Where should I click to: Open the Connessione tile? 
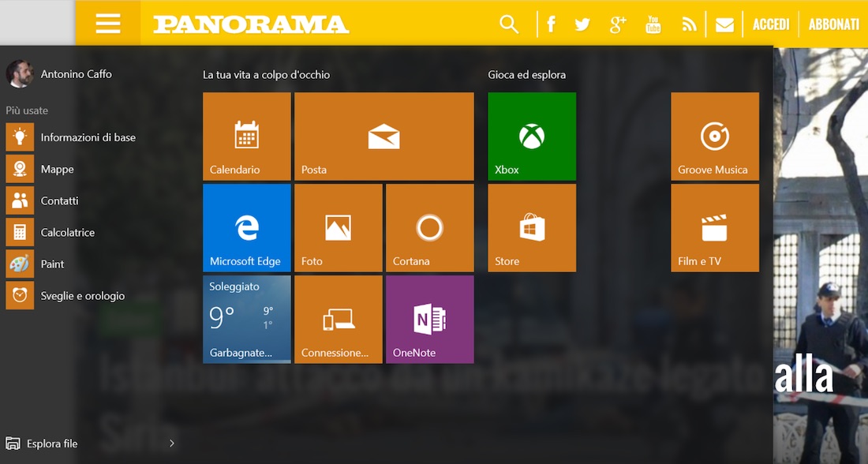click(x=338, y=320)
